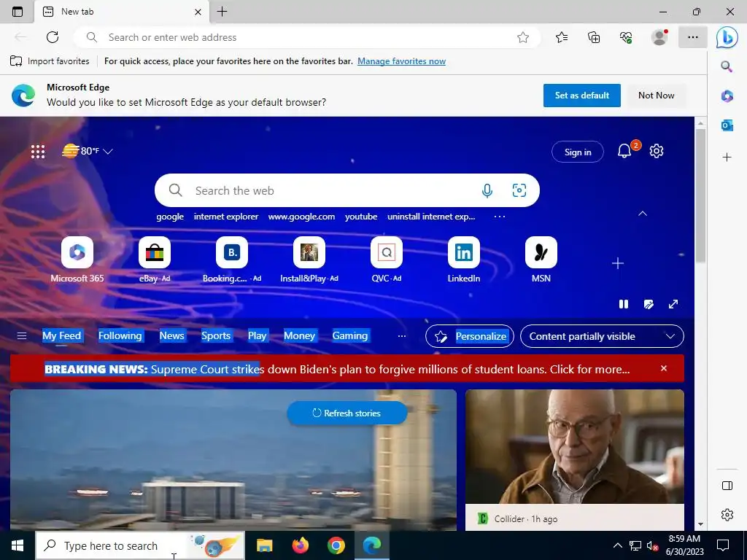
Task: Open Browser essentials heart icon
Action: [x=625, y=37]
